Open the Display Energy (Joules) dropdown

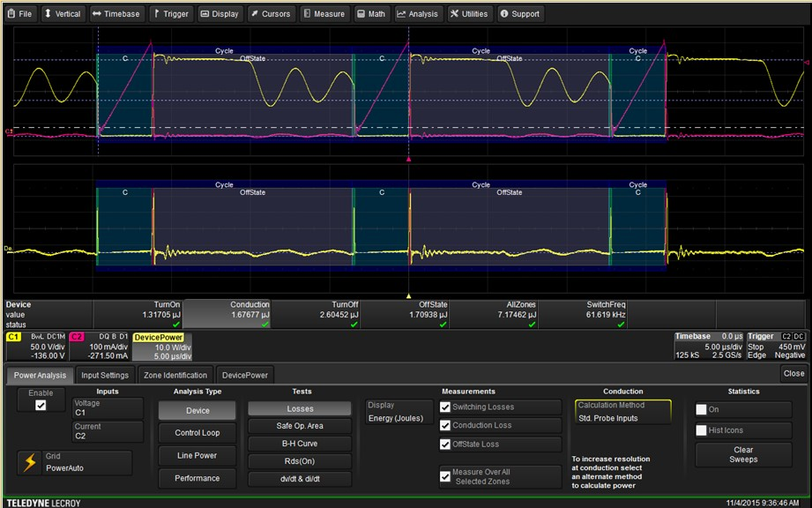(x=399, y=413)
